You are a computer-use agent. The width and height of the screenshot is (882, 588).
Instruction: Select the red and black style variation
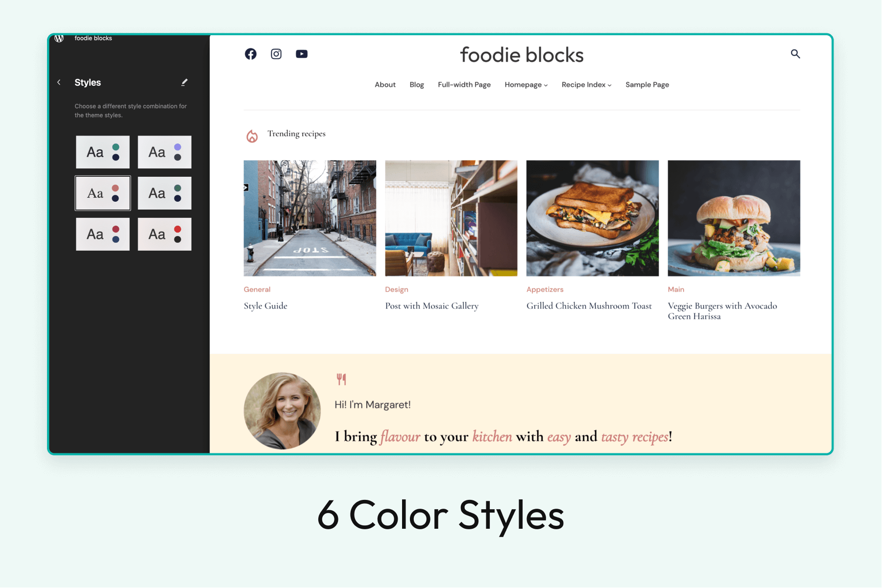coord(165,235)
